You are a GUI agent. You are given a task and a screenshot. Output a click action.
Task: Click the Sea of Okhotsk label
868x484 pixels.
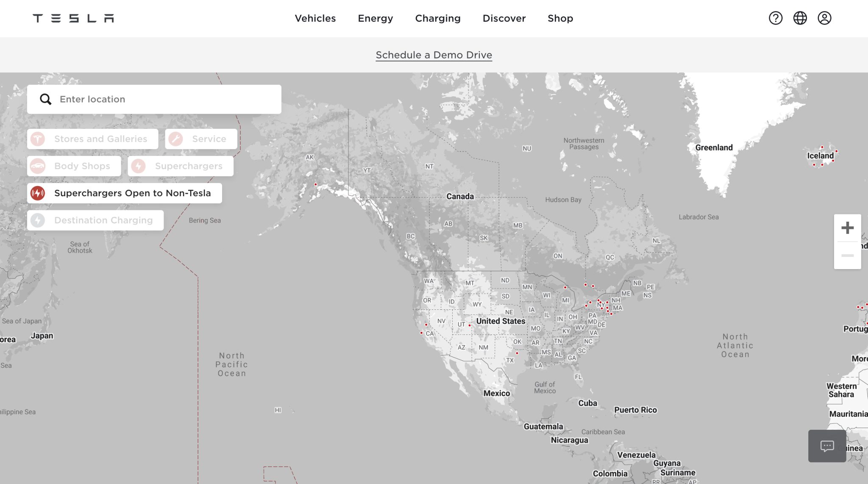point(80,247)
